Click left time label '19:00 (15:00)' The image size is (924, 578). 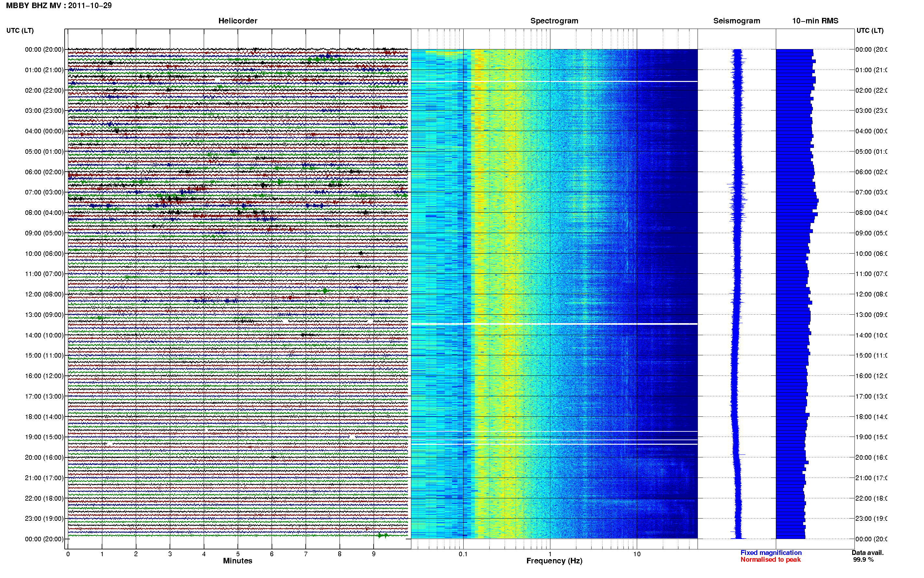44,437
